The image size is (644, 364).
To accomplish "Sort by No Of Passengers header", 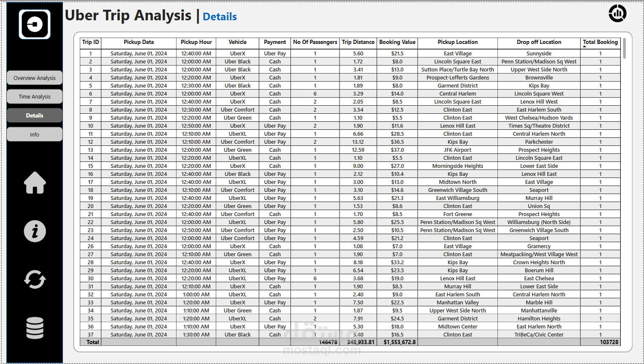I will tap(315, 42).
